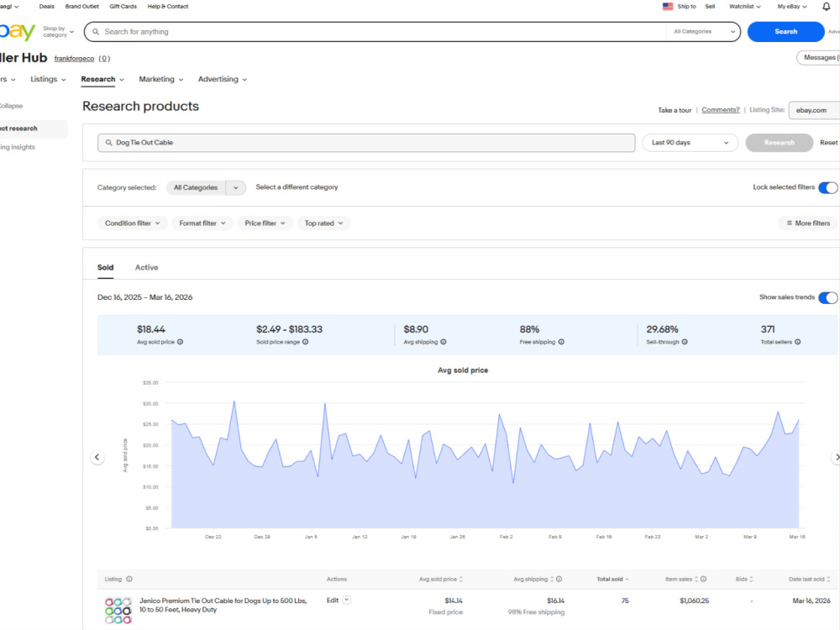Image resolution: width=840 pixels, height=630 pixels.
Task: Click Edit for the Jenico listing
Action: coord(333,600)
